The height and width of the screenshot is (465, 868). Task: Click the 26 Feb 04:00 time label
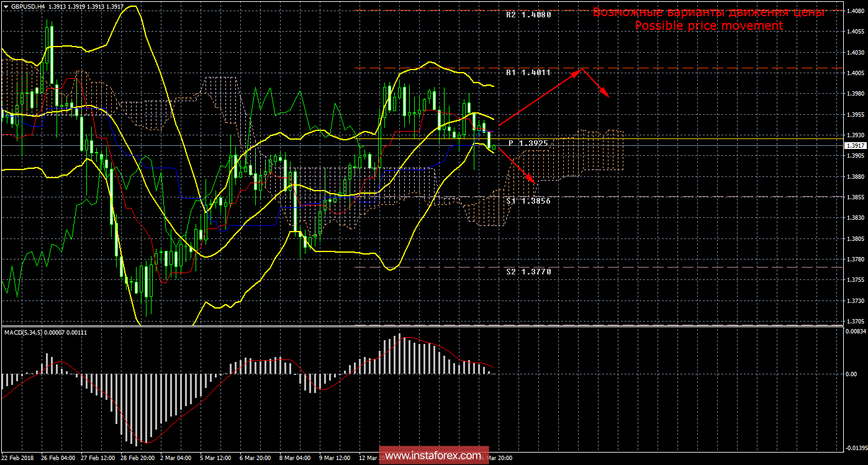(x=58, y=458)
